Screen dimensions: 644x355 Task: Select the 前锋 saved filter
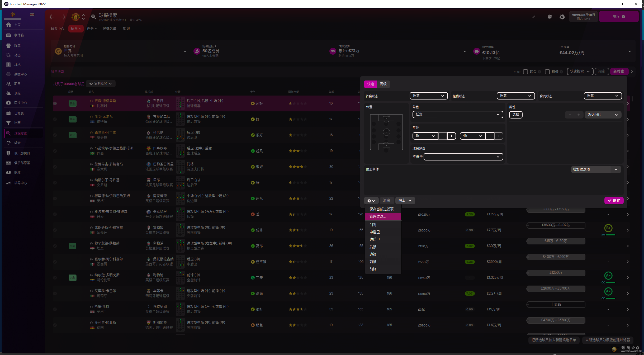pos(383,269)
